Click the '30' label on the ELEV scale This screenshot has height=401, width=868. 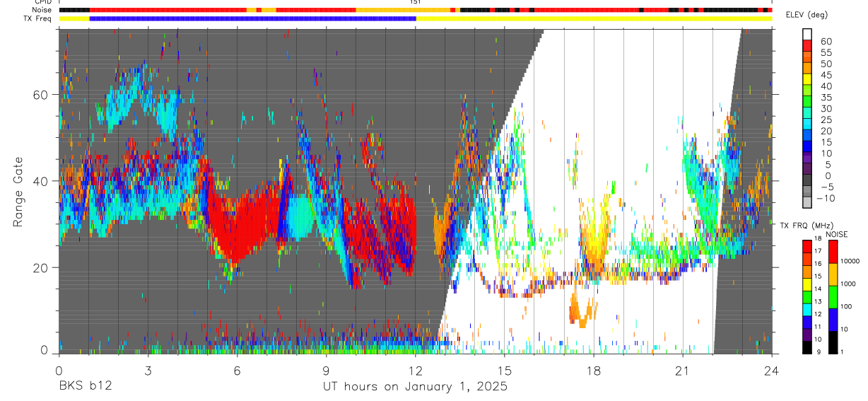(x=826, y=109)
